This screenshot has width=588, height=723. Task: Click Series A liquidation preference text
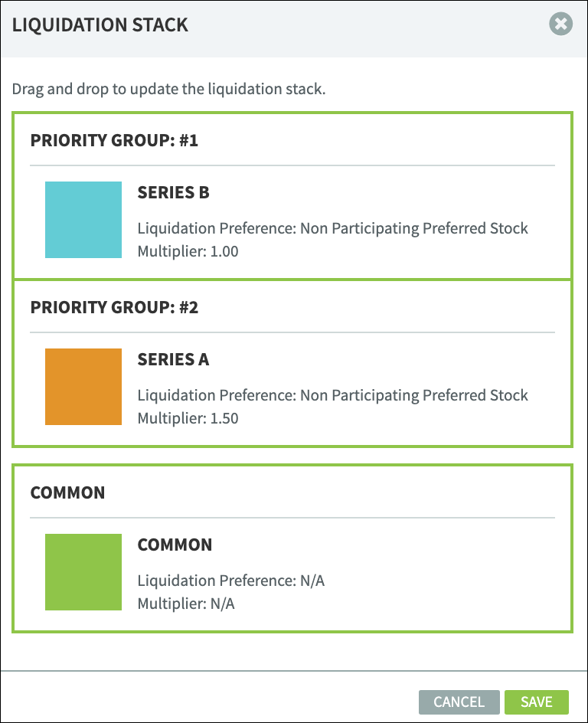coord(333,395)
